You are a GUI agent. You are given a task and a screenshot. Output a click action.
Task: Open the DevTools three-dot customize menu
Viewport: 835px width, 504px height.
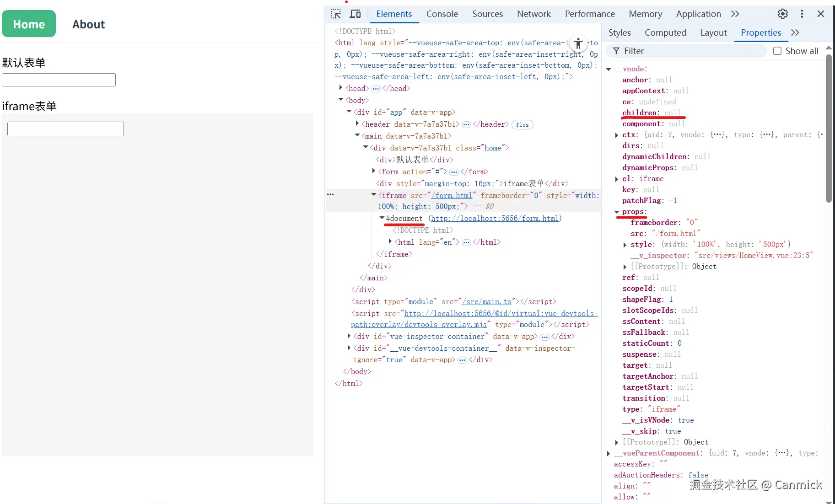pyautogui.click(x=802, y=14)
